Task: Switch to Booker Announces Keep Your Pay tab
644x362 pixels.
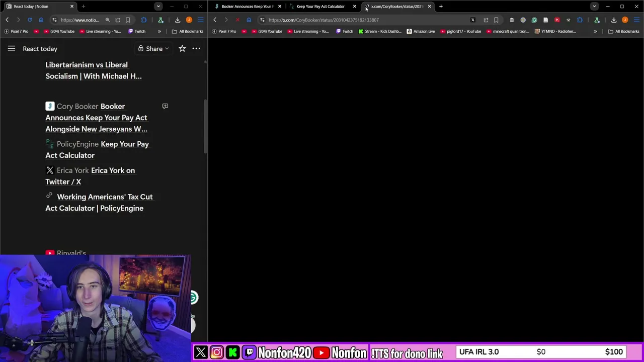Action: point(248,7)
